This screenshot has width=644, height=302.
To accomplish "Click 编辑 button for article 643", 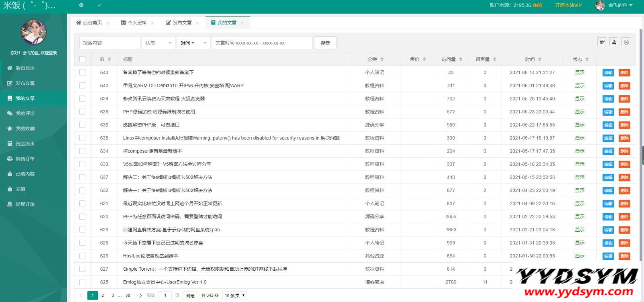I will click(608, 73).
